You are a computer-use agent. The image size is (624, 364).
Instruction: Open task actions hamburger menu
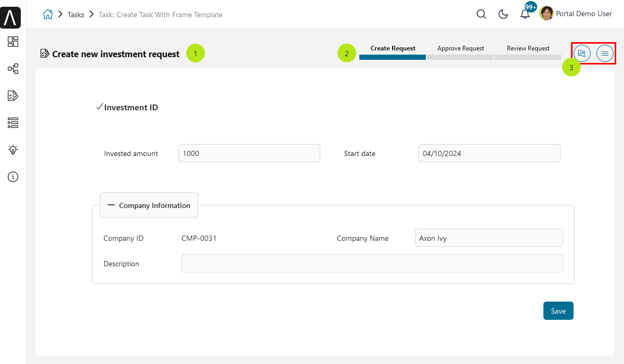(605, 53)
